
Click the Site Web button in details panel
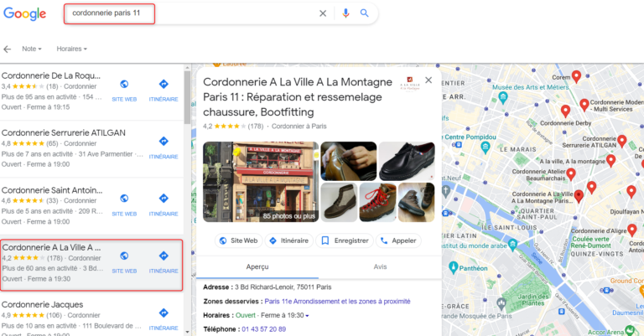pos(239,240)
